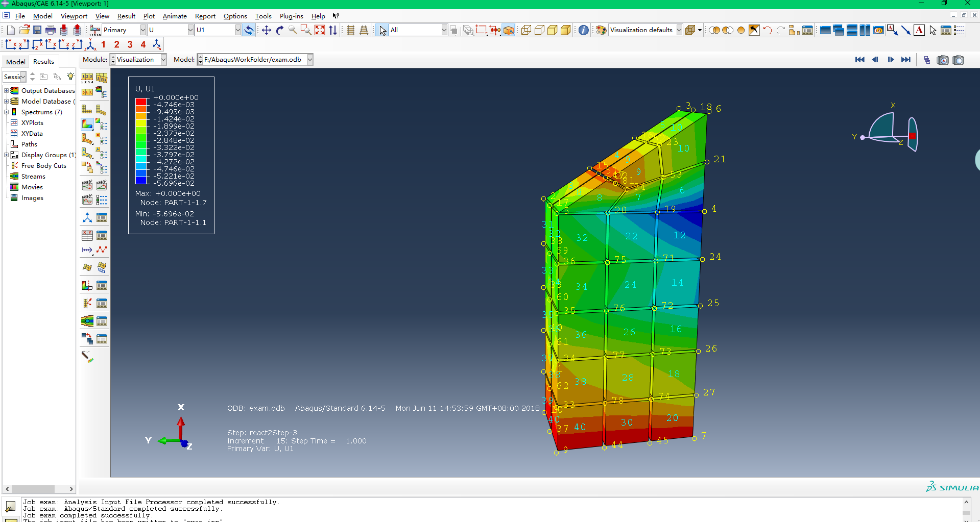Toggle the selection arrow tool beside All filter

click(383, 30)
